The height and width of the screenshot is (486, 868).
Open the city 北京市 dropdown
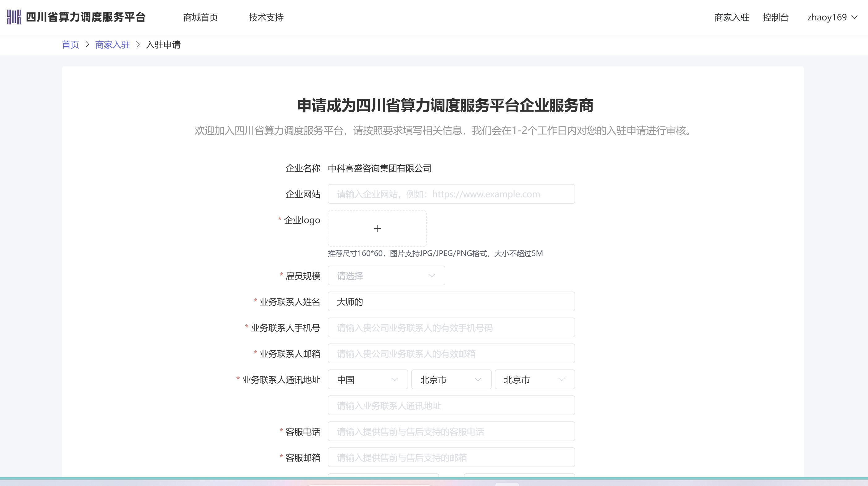coord(535,380)
